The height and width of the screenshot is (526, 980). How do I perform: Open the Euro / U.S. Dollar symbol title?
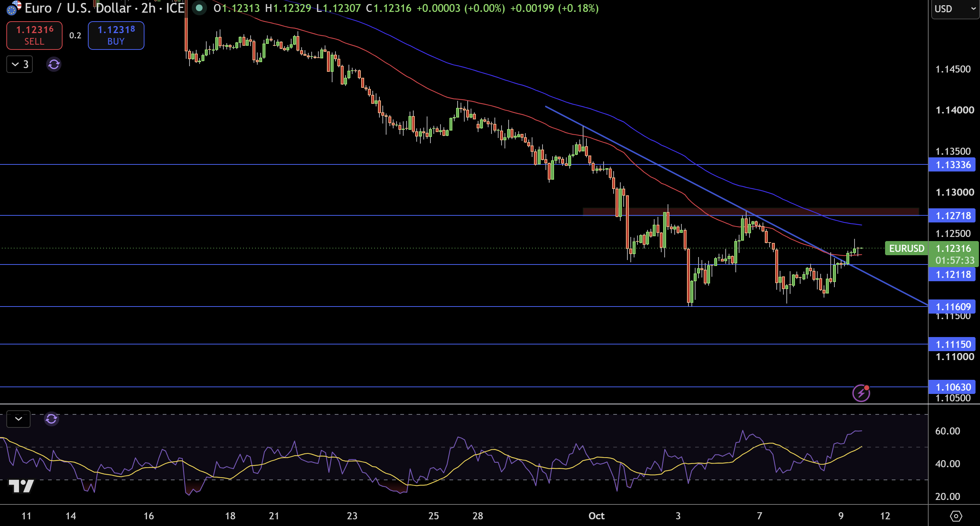[77, 8]
